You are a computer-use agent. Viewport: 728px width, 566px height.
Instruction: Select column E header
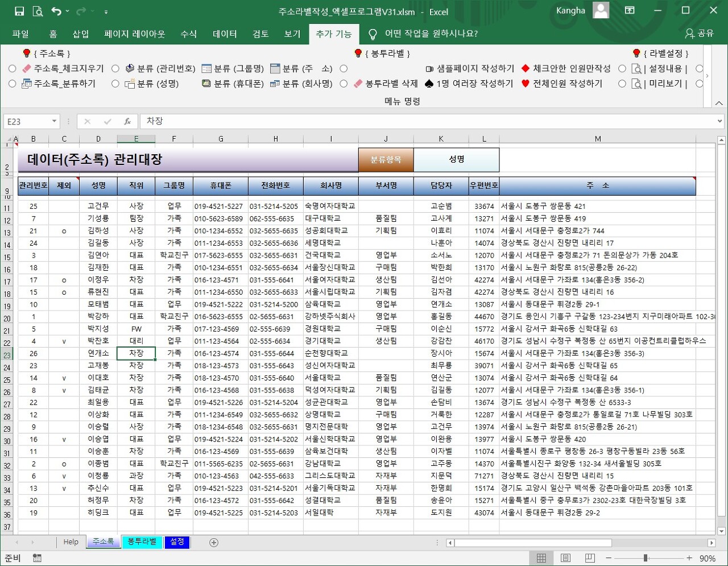pyautogui.click(x=136, y=139)
